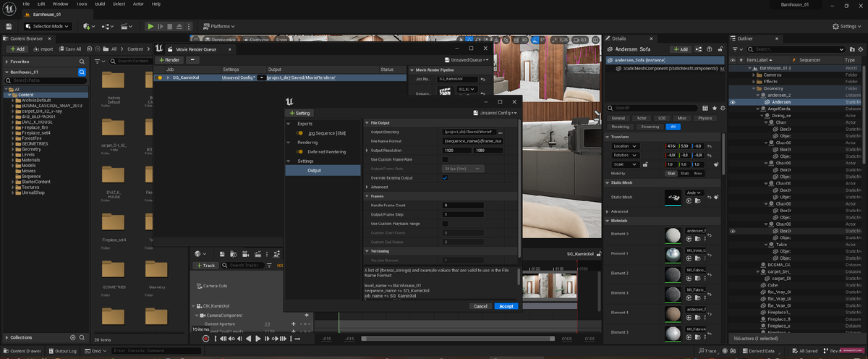The image size is (868, 359).
Task: Open the Cinematics clapperboard menu
Action: pyautogui.click(x=127, y=26)
